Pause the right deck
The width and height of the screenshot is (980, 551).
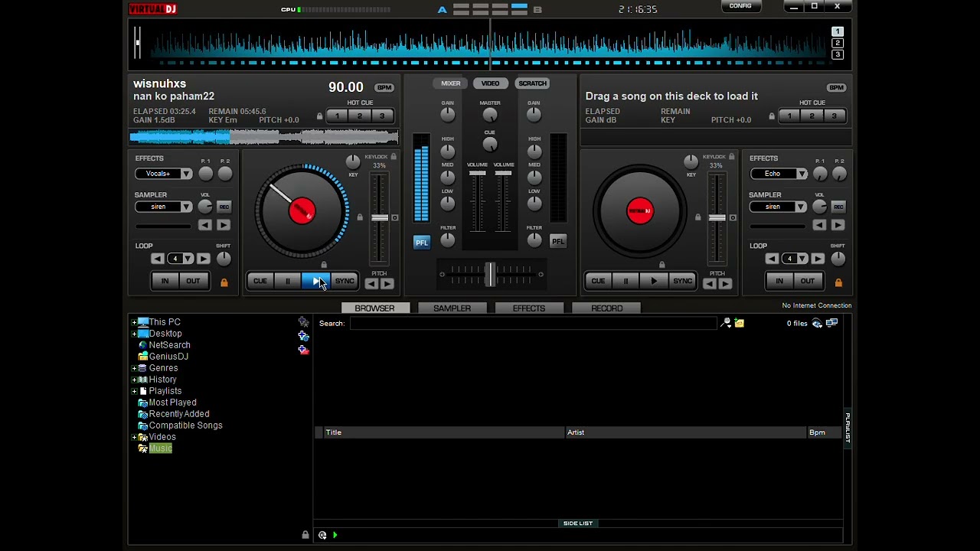pos(626,281)
